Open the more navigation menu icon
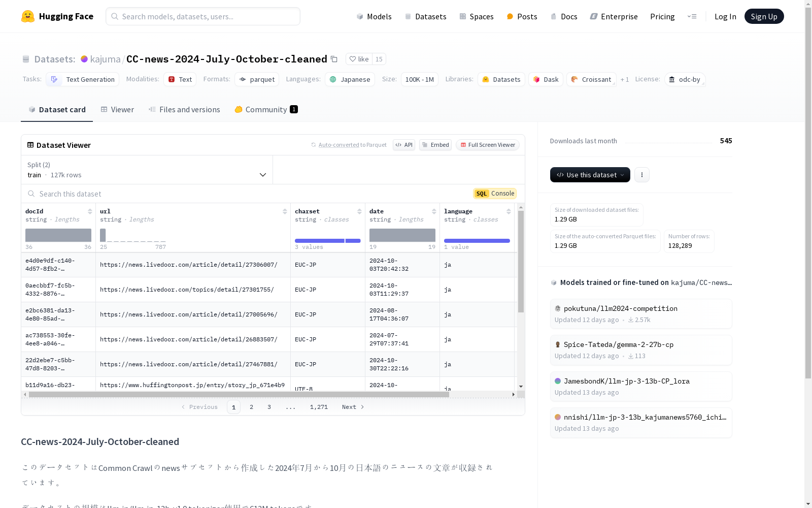This screenshot has height=508, width=812. point(692,16)
